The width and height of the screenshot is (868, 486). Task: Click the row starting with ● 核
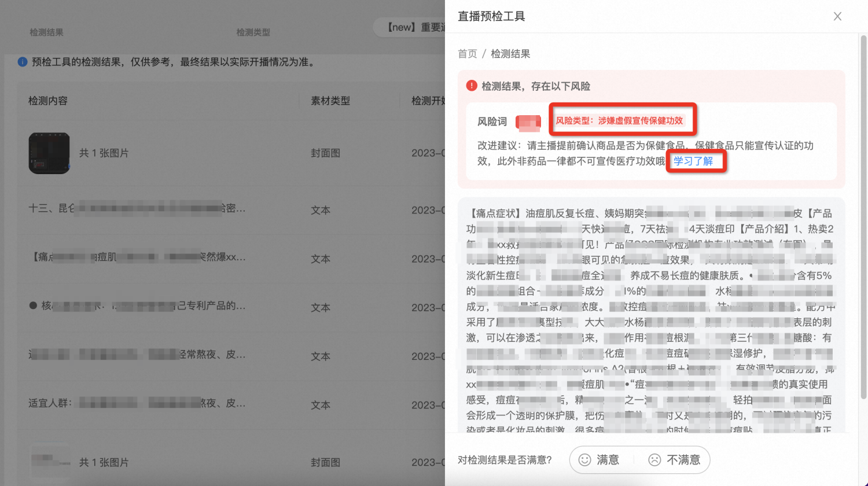(231, 307)
